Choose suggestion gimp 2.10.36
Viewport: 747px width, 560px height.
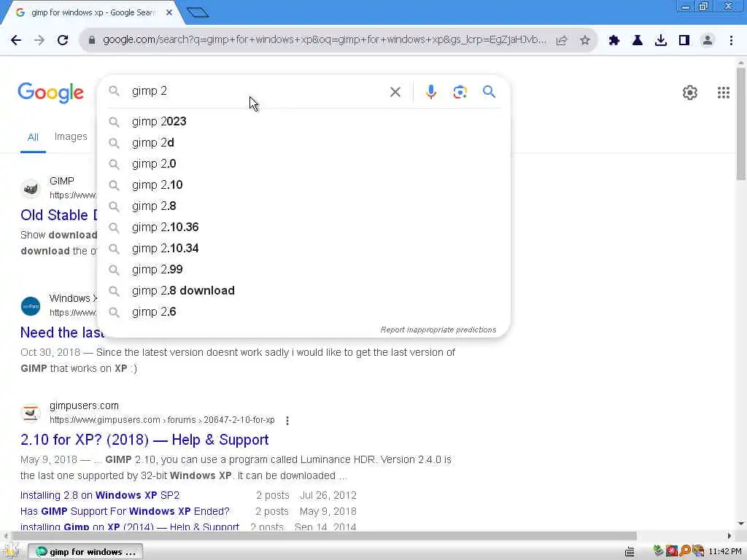click(x=303, y=227)
